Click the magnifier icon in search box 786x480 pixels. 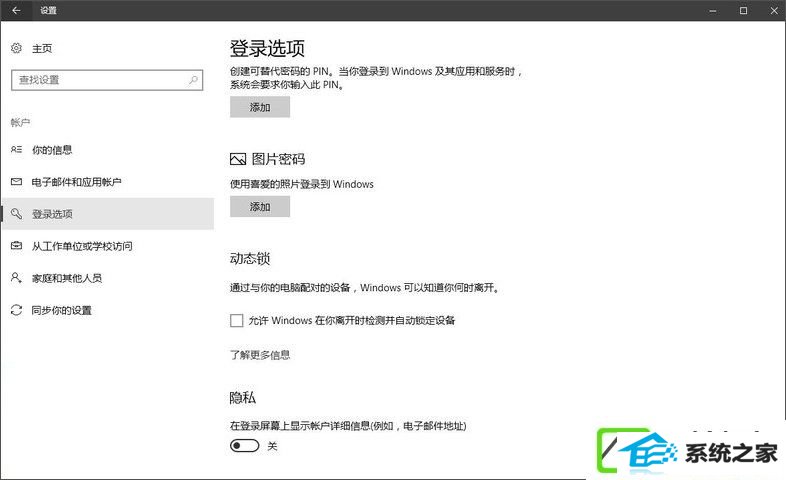[193, 80]
